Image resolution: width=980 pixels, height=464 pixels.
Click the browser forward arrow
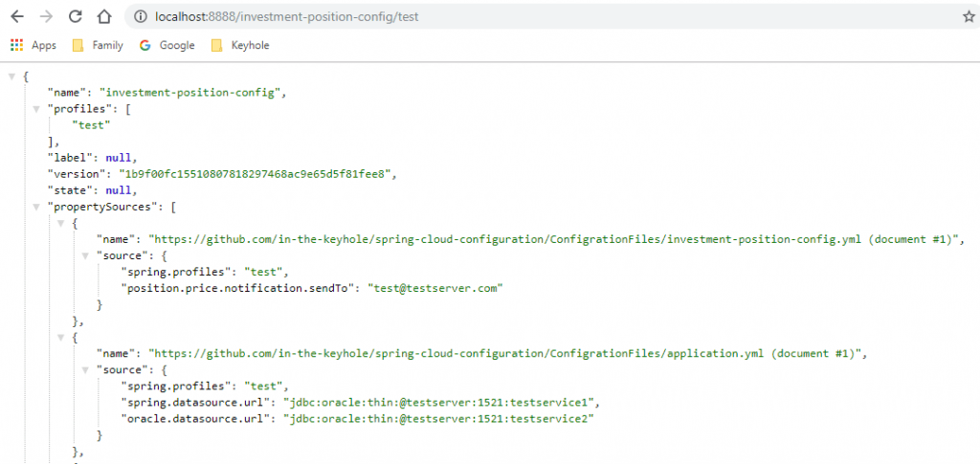tap(45, 16)
